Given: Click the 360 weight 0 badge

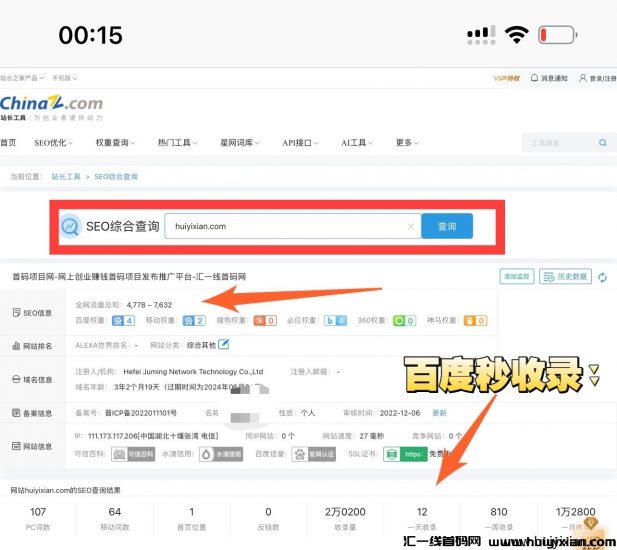Looking at the screenshot, I should [405, 321].
